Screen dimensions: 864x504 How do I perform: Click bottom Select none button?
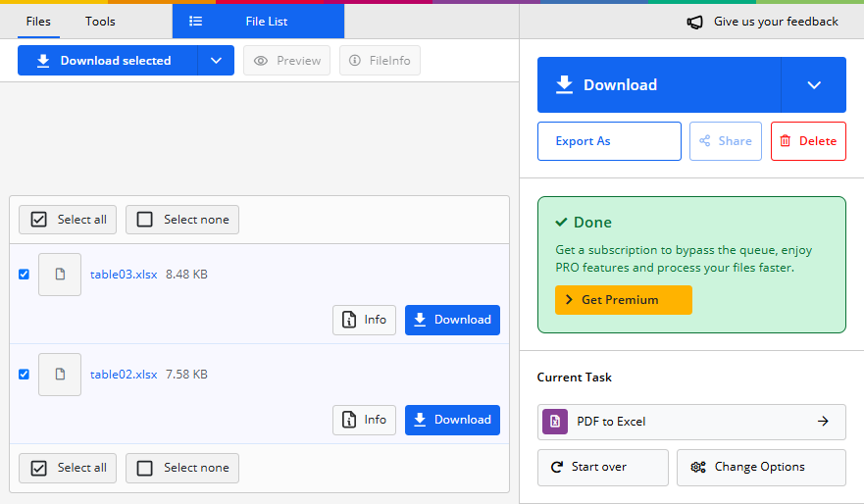tap(182, 468)
